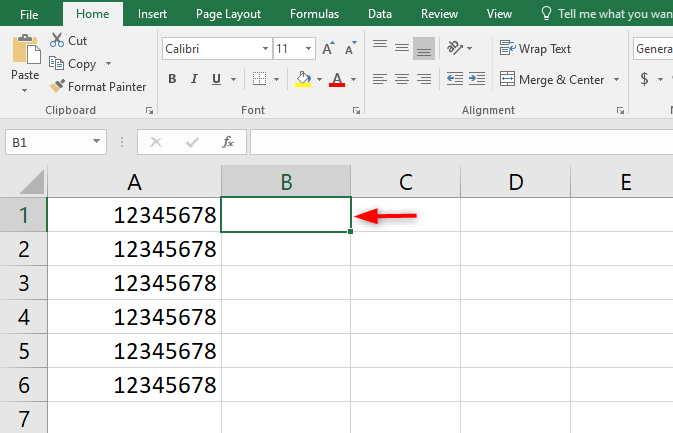Viewport: 673px width, 433px height.
Task: Decrease the indent
Action: point(455,79)
